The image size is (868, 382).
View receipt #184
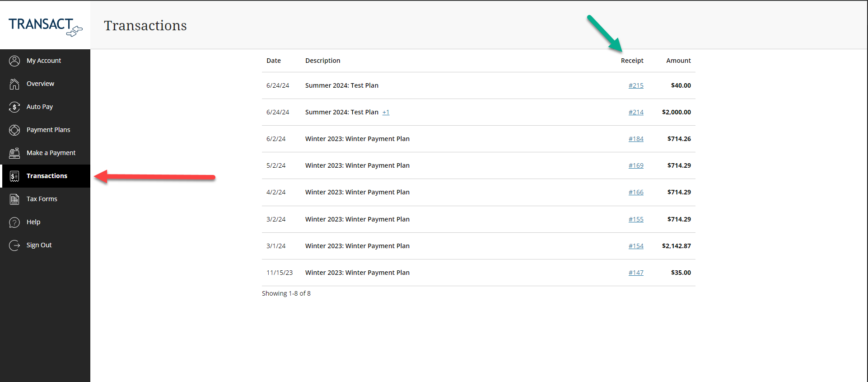pos(636,139)
